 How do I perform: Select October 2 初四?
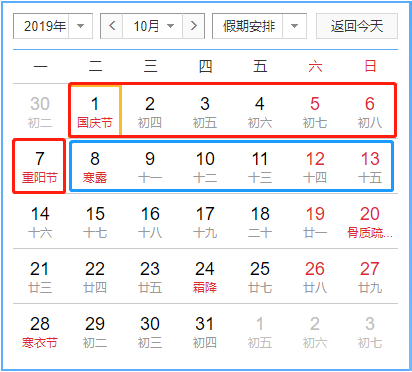150,112
